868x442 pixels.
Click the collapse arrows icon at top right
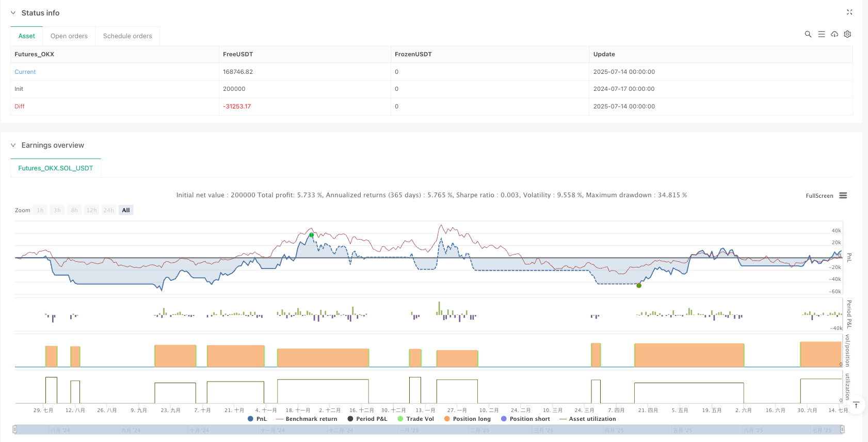[849, 12]
